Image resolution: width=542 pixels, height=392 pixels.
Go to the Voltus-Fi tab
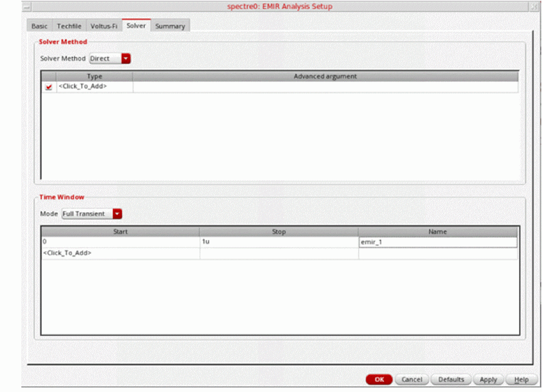click(104, 26)
